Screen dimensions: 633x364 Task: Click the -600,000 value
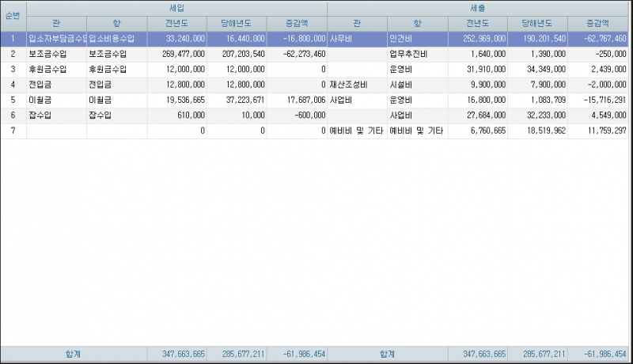(310, 116)
